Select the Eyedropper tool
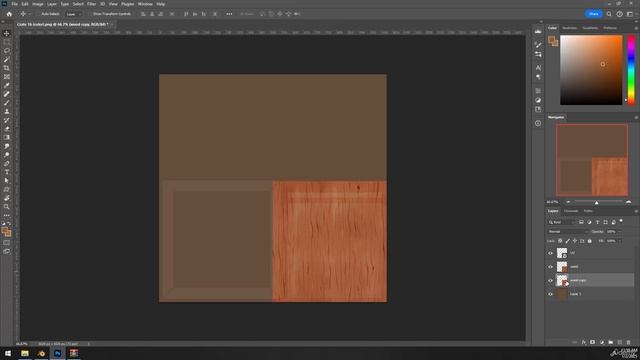The image size is (640, 360). click(7, 85)
